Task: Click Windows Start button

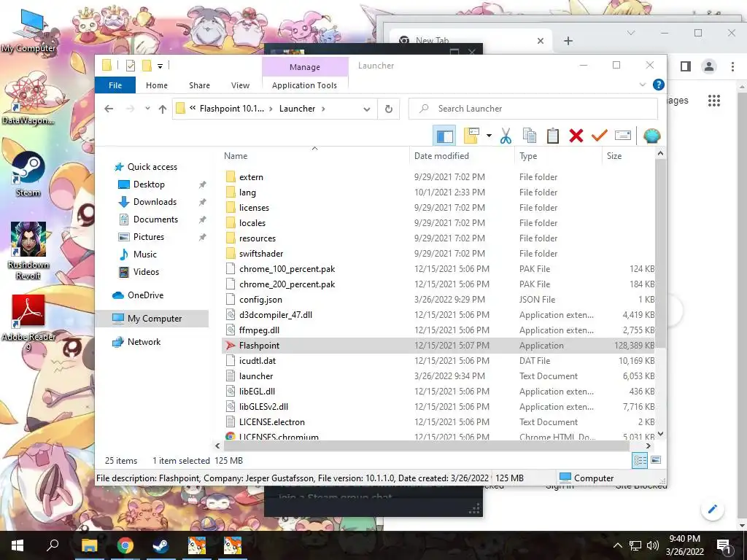Action: 18,545
